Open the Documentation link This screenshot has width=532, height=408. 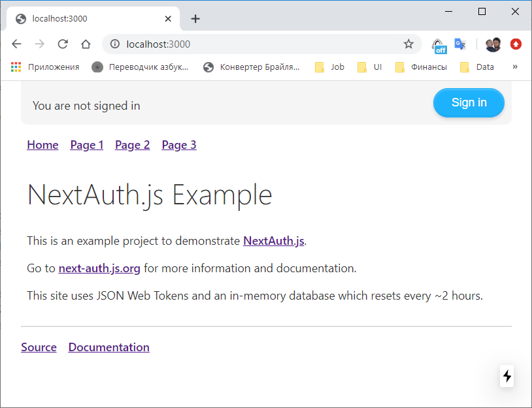[108, 347]
